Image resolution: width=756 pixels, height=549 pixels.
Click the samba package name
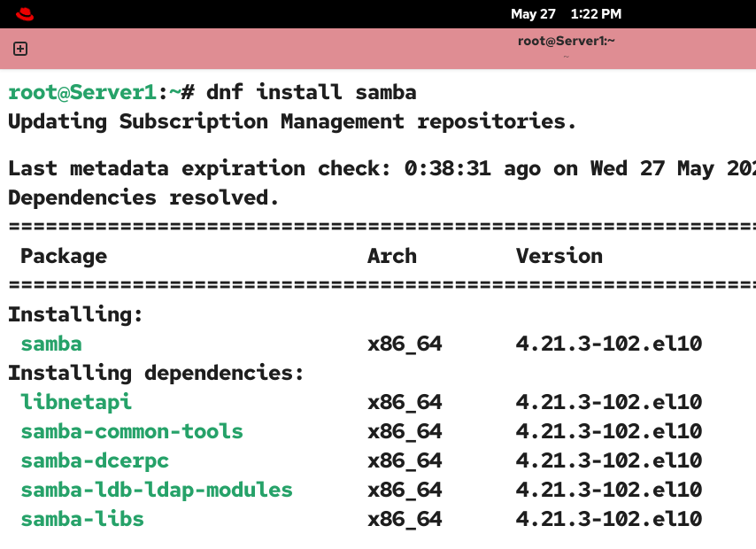[x=51, y=344]
